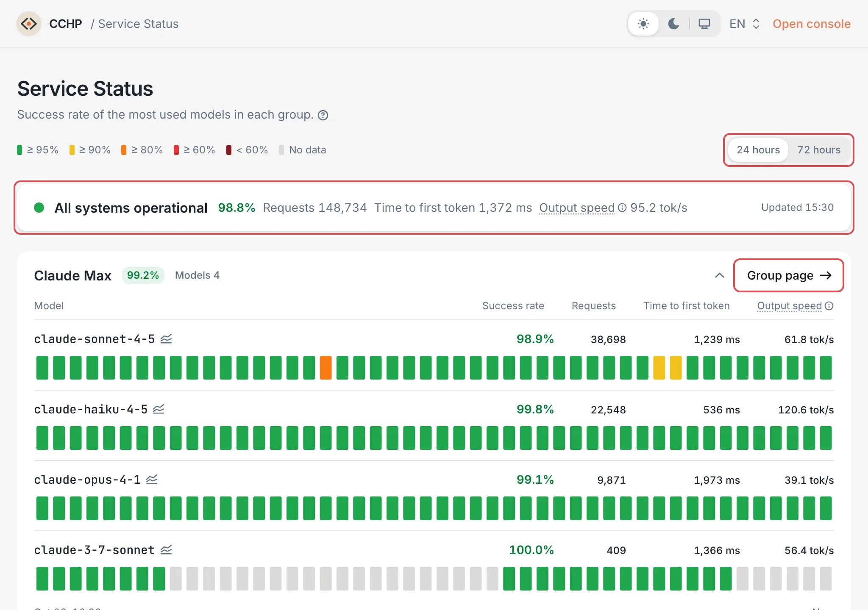The image size is (868, 610).
Task: Click the 99.2% Claude Max badge
Action: click(x=143, y=275)
